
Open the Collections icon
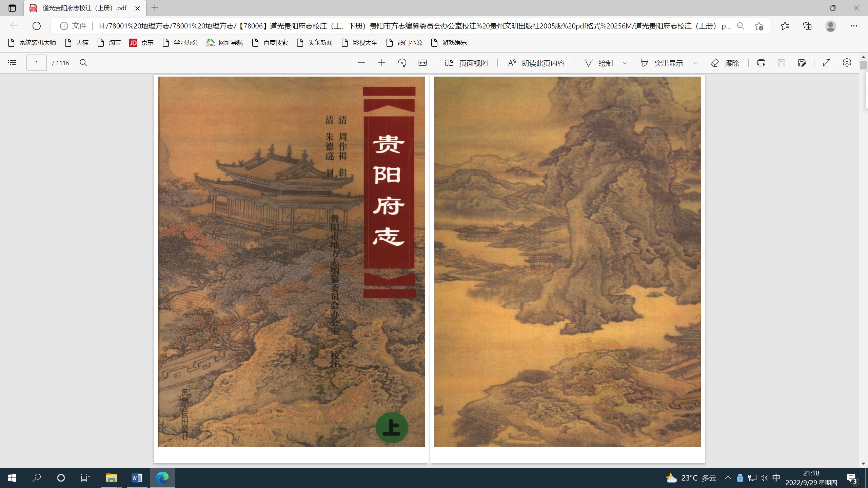pos(808,26)
